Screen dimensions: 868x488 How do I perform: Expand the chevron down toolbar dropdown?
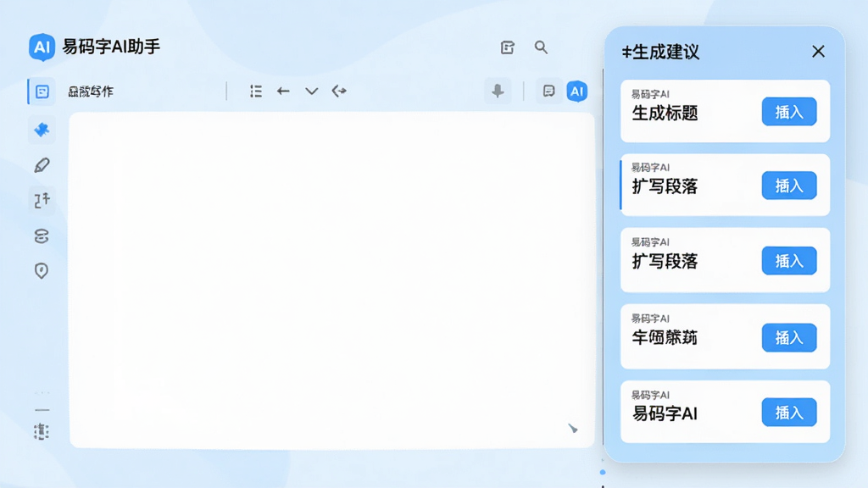312,91
